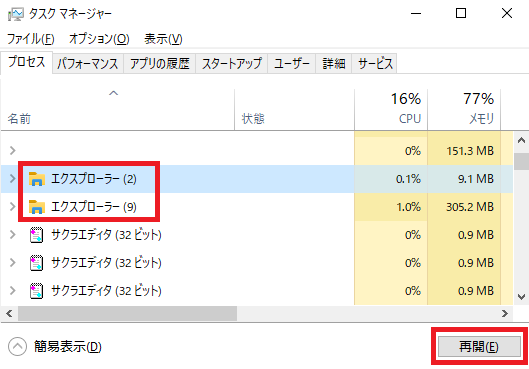Switch to the パフォーマンス tab
Screen dimensions: 529x369
pos(88,63)
